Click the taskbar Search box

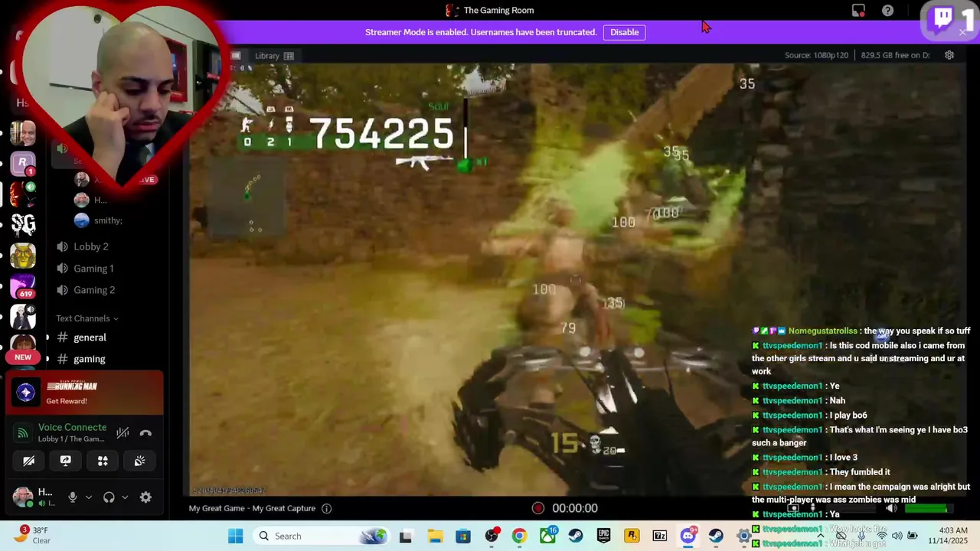coord(322,536)
